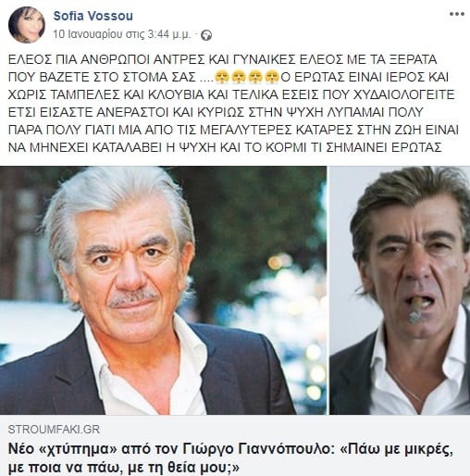Click the cigar in the right photo
Viewport: 470px width, 476px height.
pos(417,308)
